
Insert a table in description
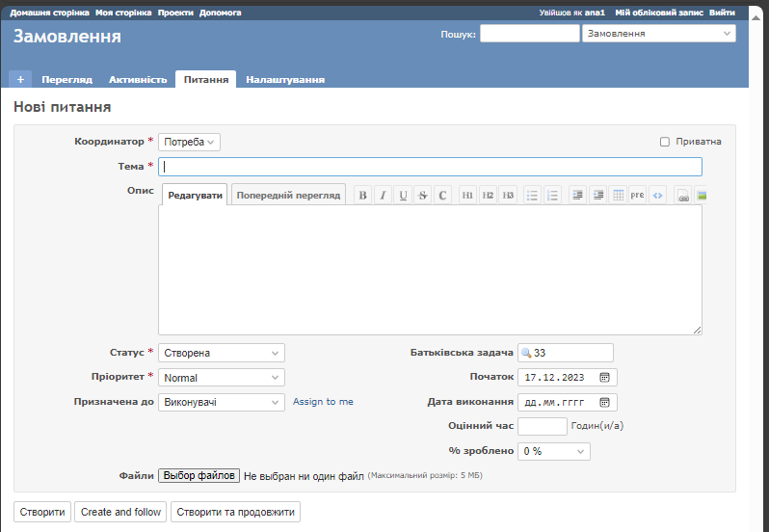(x=618, y=195)
